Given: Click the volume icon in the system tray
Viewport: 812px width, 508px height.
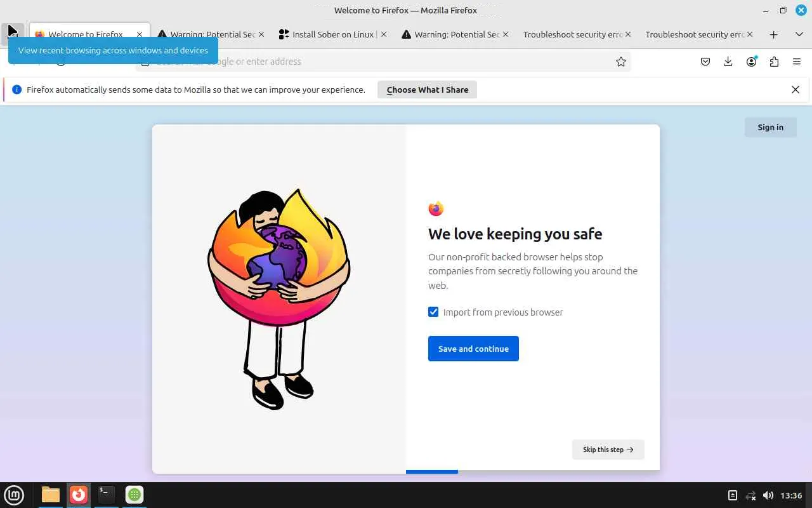Looking at the screenshot, I should pyautogui.click(x=768, y=495).
